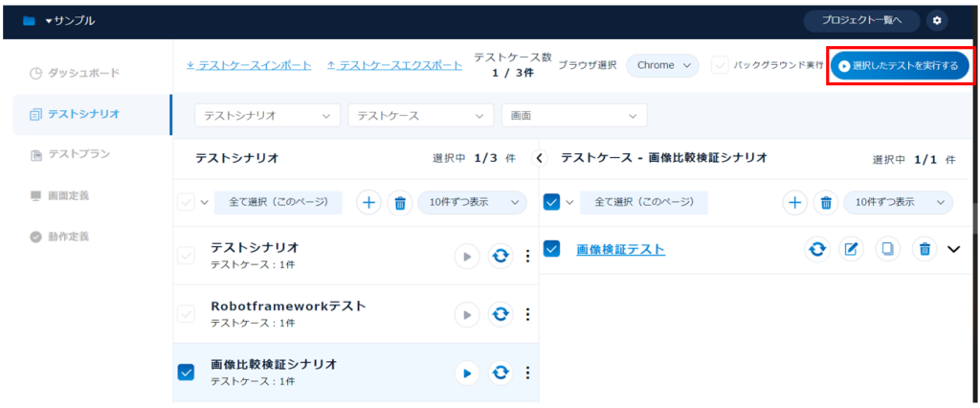Click 選択したテストを実行する button

900,65
